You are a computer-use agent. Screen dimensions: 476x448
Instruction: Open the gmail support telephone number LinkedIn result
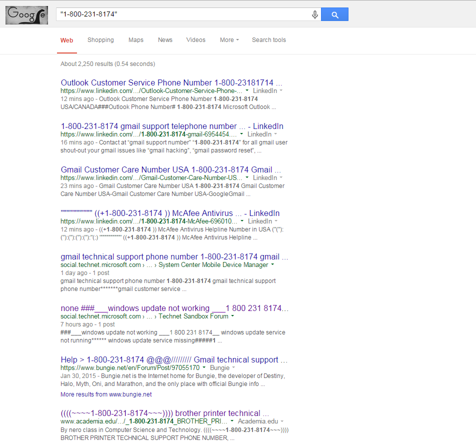click(x=172, y=126)
